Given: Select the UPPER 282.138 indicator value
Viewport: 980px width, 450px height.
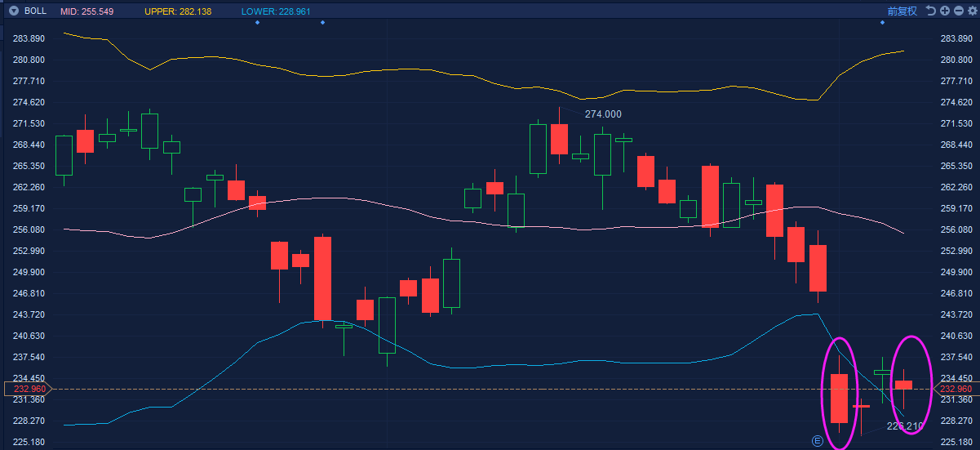Looking at the screenshot, I should [177, 11].
